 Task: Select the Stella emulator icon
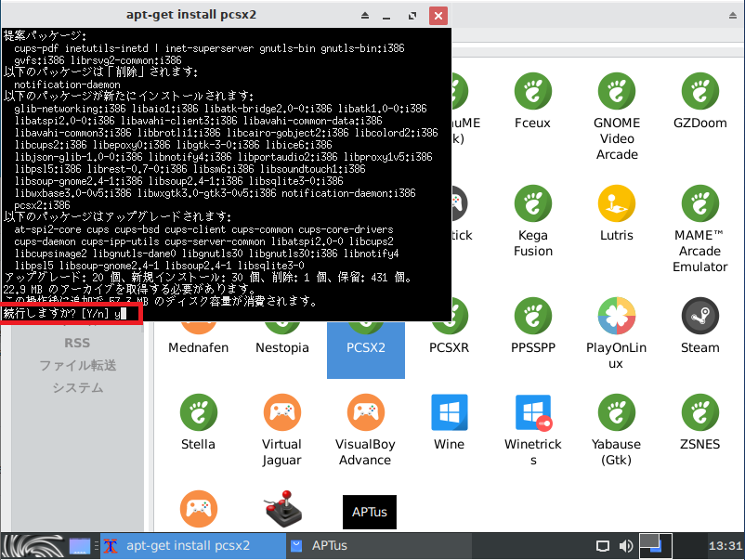(x=198, y=412)
